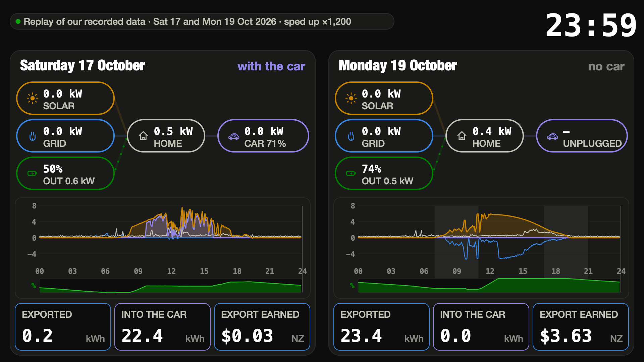The width and height of the screenshot is (644, 362).
Task: Click the Saturday car icon at 71%
Action: (x=234, y=136)
